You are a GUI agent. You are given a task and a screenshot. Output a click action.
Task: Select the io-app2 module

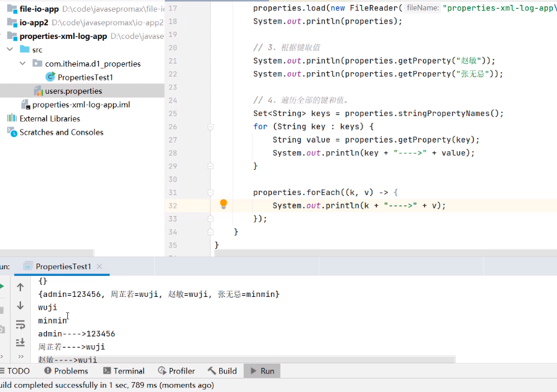[34, 22]
